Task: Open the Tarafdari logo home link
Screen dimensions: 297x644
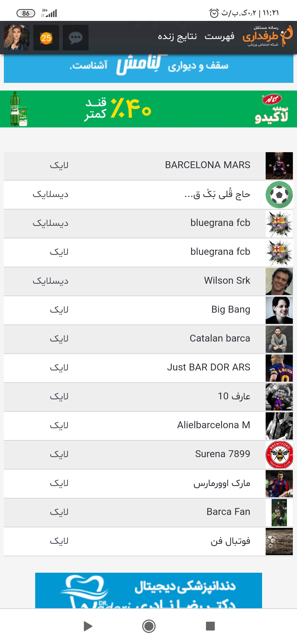Action: click(x=268, y=36)
